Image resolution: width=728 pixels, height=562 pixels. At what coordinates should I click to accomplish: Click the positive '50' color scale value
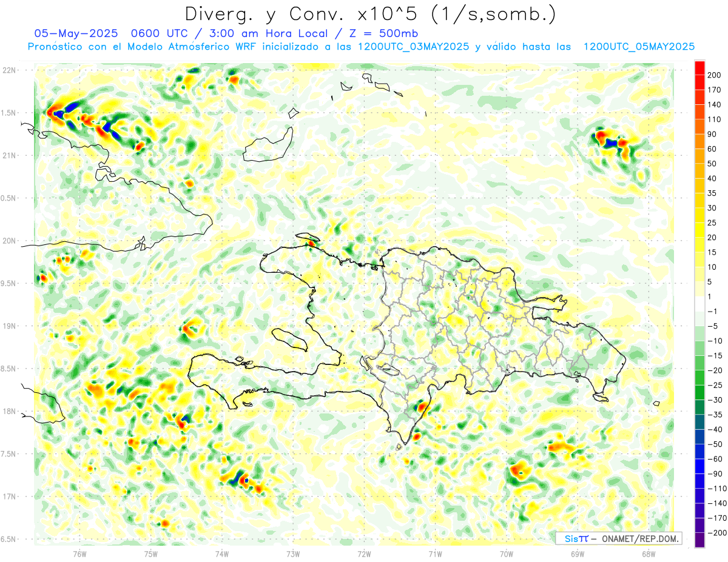[712, 164]
